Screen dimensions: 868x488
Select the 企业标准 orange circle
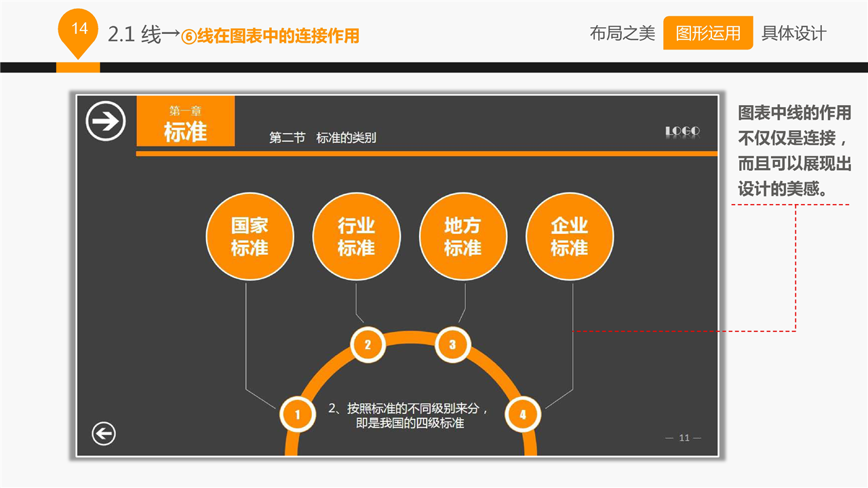pos(569,237)
